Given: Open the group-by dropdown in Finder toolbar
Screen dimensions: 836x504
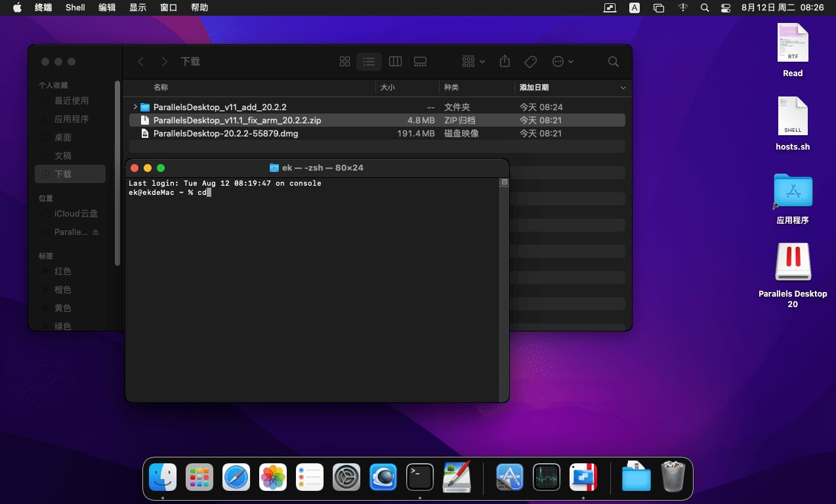Looking at the screenshot, I should 473,62.
